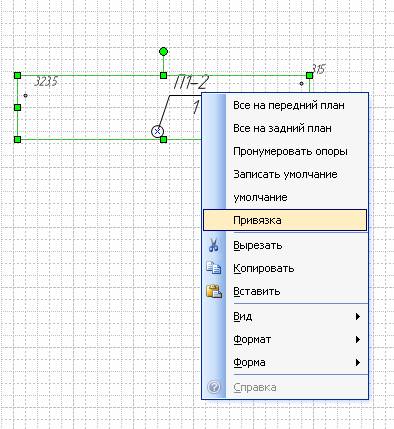This screenshot has height=429, width=394.
Task: Select Записать умолчание menu entry
Action: 285,174
